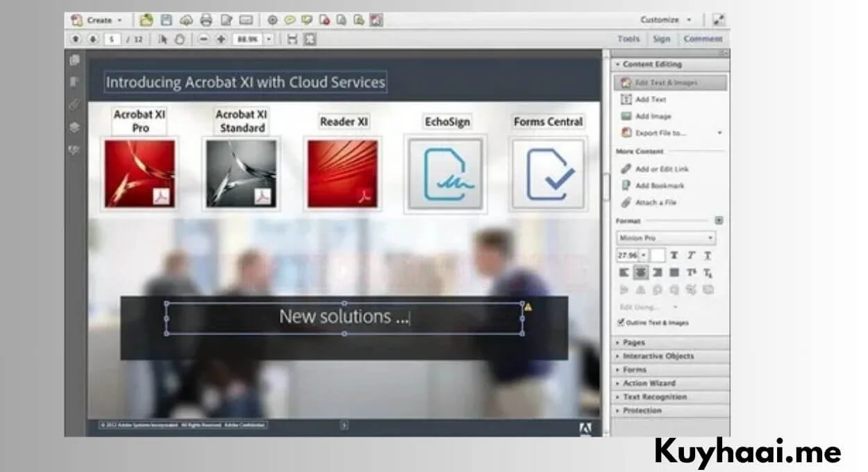Screen dimensions: 868x472
Task: Choose the arrow selection tool
Action: point(163,40)
